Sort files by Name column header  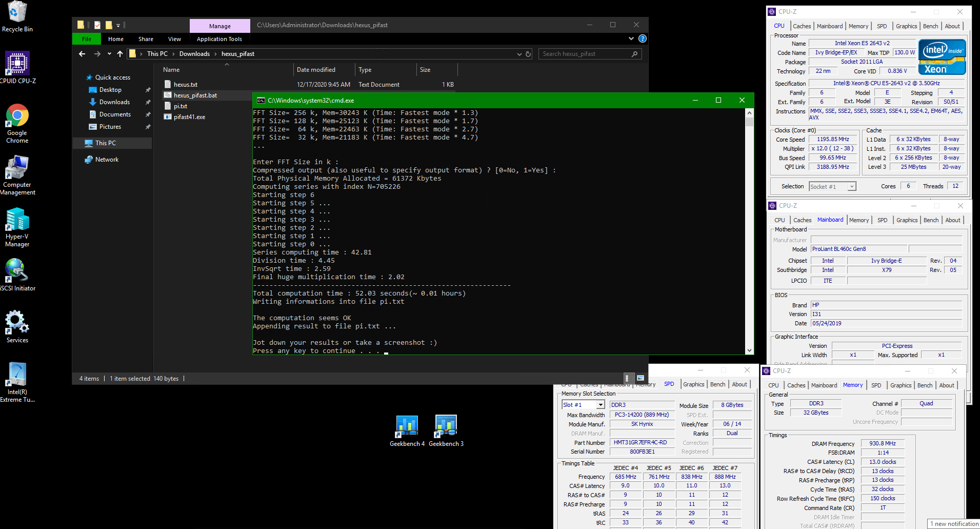[x=226, y=70]
